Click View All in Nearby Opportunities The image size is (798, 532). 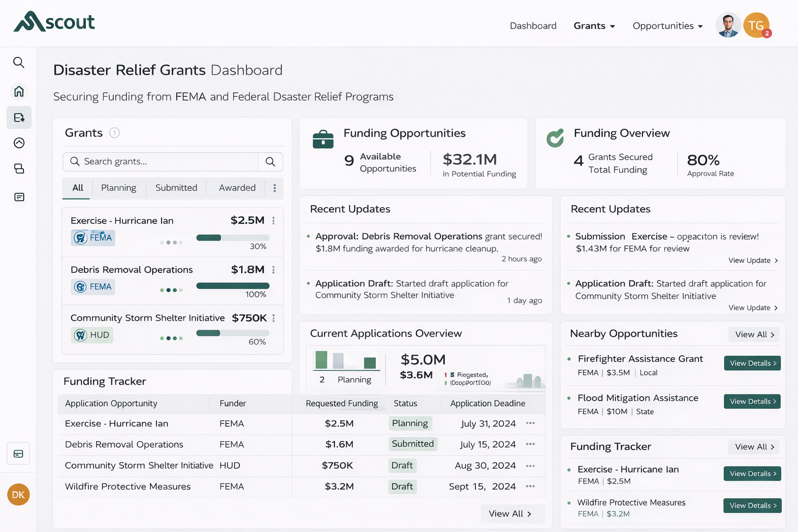coord(754,335)
